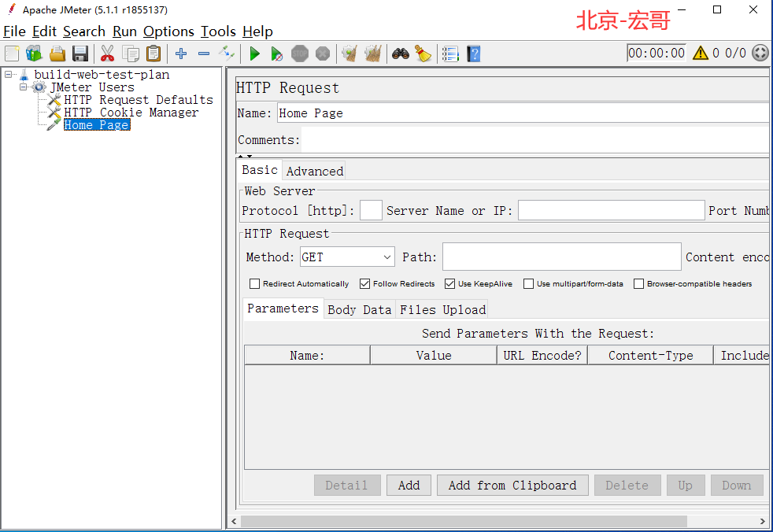773x532 pixels.
Task: Select the Parameters tab
Action: pyautogui.click(x=283, y=308)
